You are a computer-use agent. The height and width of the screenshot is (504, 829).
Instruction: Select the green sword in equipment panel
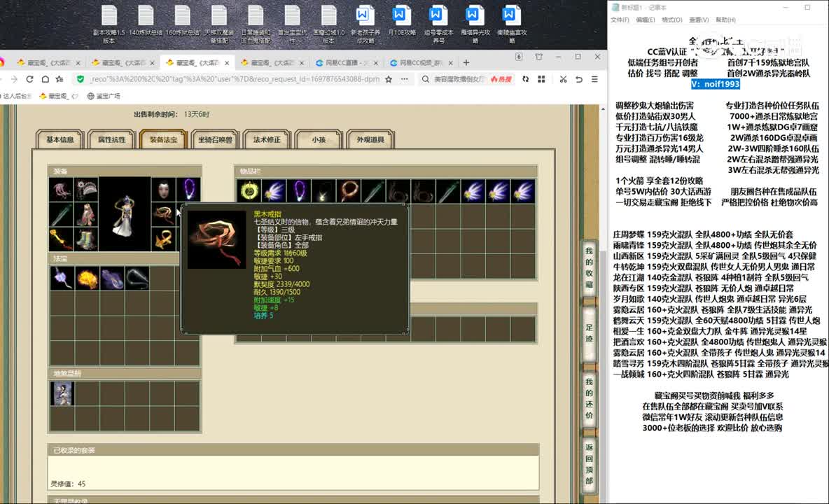(x=61, y=214)
